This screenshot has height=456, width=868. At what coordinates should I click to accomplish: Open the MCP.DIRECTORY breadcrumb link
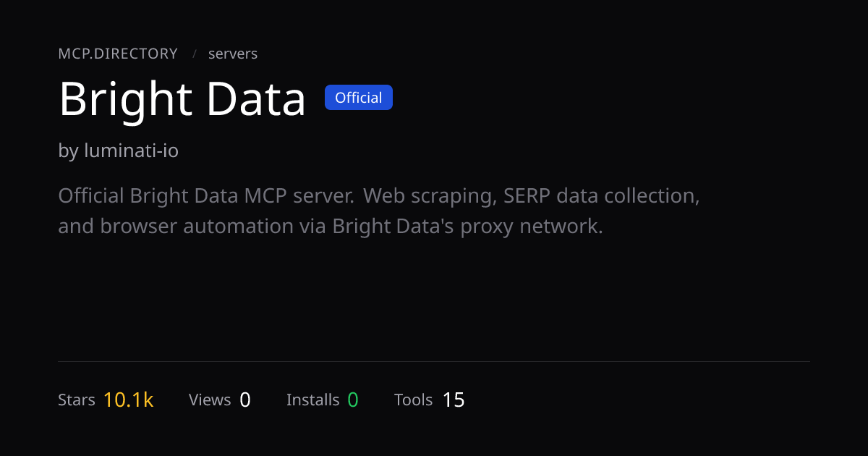click(x=118, y=54)
